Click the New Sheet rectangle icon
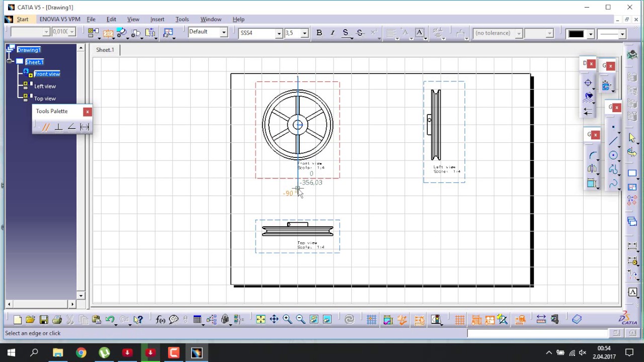Viewport: 644px width, 362px height. [x=632, y=173]
